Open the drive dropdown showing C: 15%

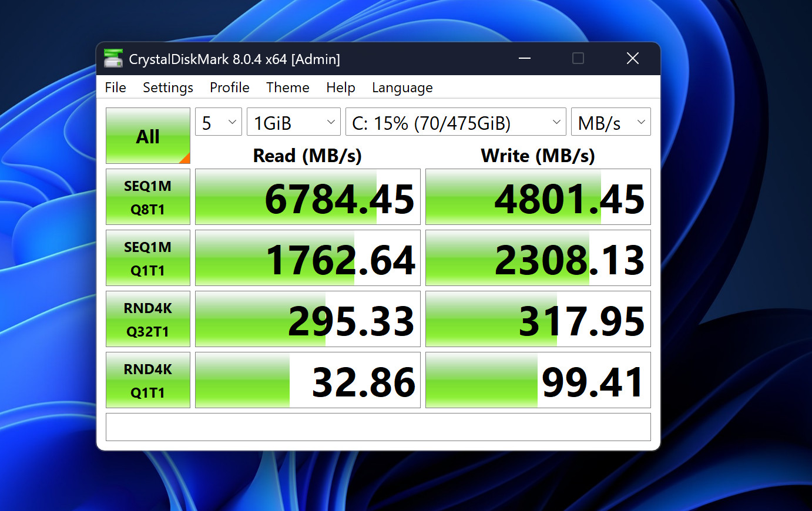point(456,122)
